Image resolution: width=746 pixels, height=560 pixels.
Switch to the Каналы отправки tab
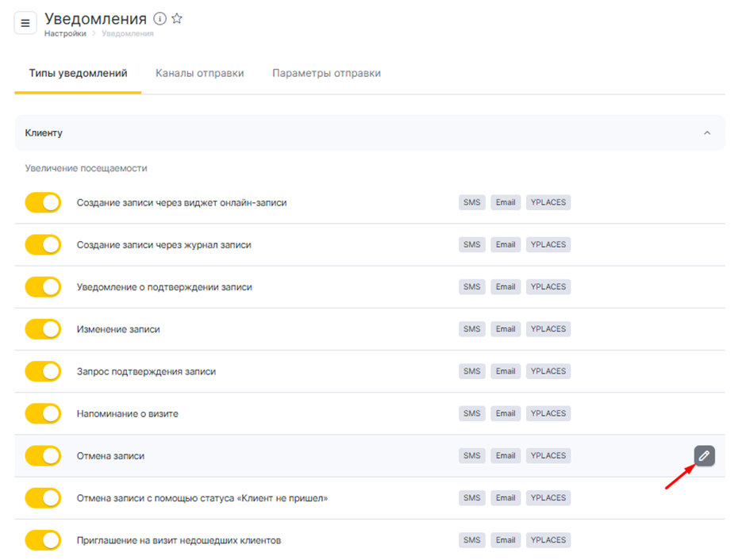click(199, 73)
